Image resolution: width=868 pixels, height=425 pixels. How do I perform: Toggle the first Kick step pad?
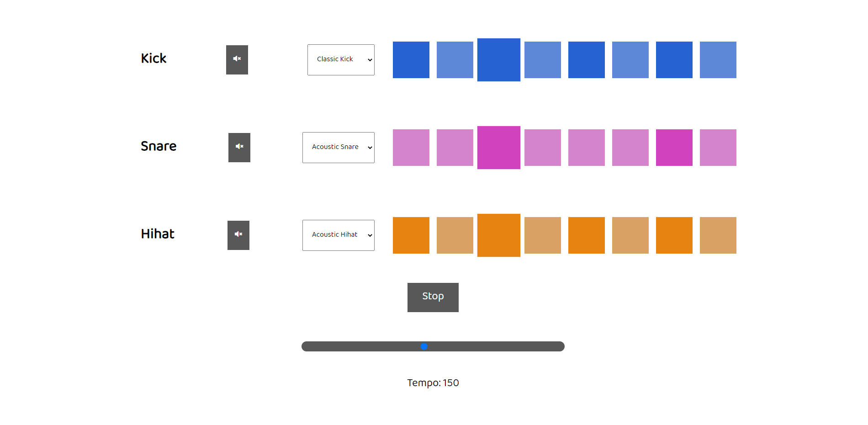411,60
